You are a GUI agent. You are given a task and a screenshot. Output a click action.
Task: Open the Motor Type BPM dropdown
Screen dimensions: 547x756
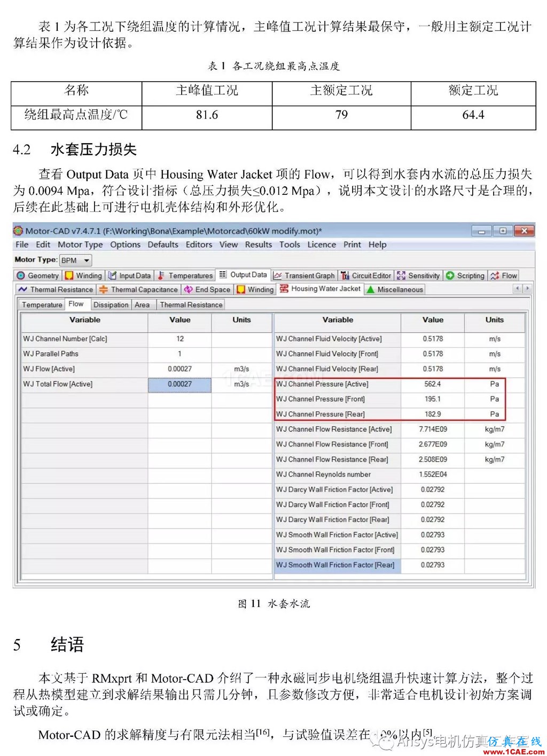[75, 260]
